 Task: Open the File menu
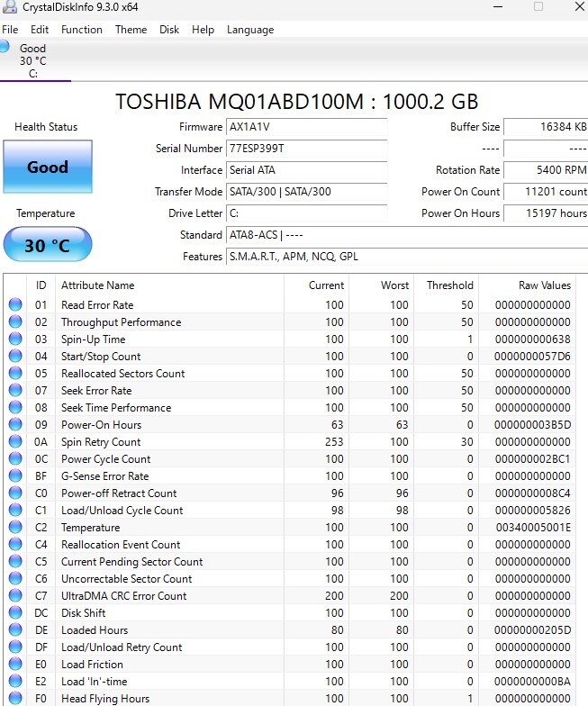(10, 30)
